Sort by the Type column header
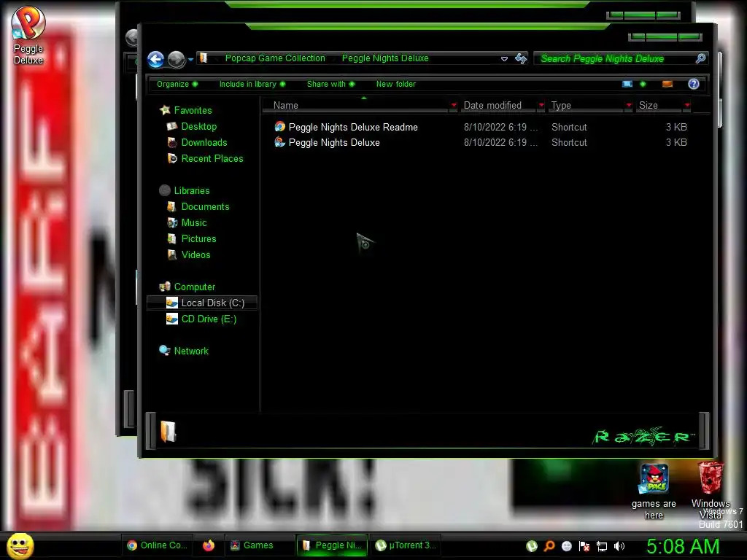Image resolution: width=747 pixels, height=560 pixels. 586,105
